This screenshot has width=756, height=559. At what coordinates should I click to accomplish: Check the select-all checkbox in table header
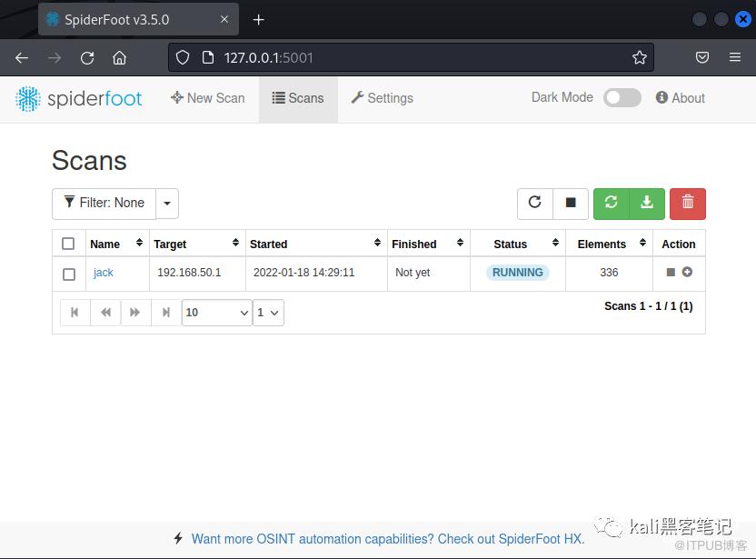pyautogui.click(x=68, y=244)
